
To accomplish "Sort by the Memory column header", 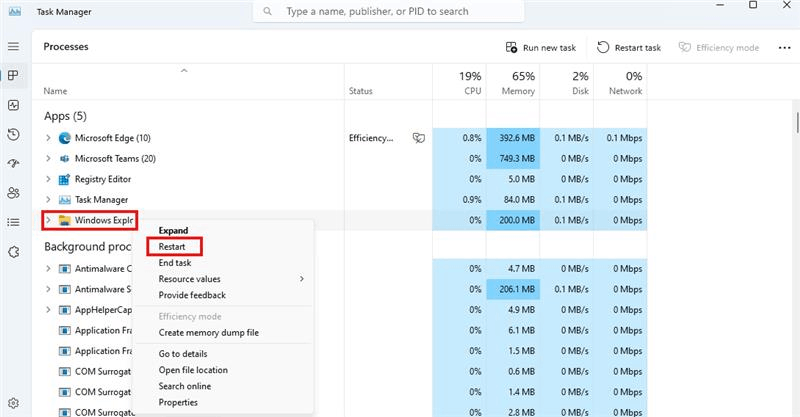I will tap(513, 82).
